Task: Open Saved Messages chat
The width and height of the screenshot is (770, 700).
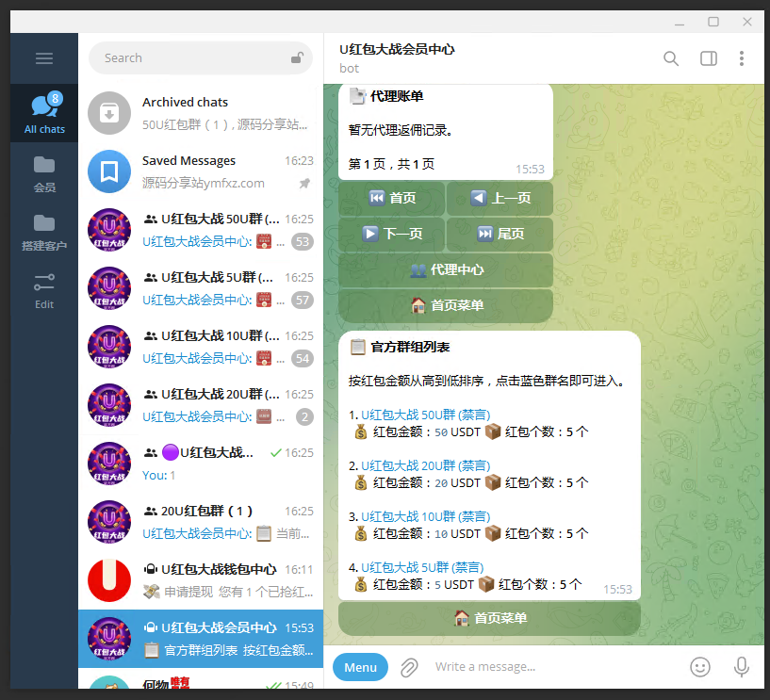Action: coord(201,171)
